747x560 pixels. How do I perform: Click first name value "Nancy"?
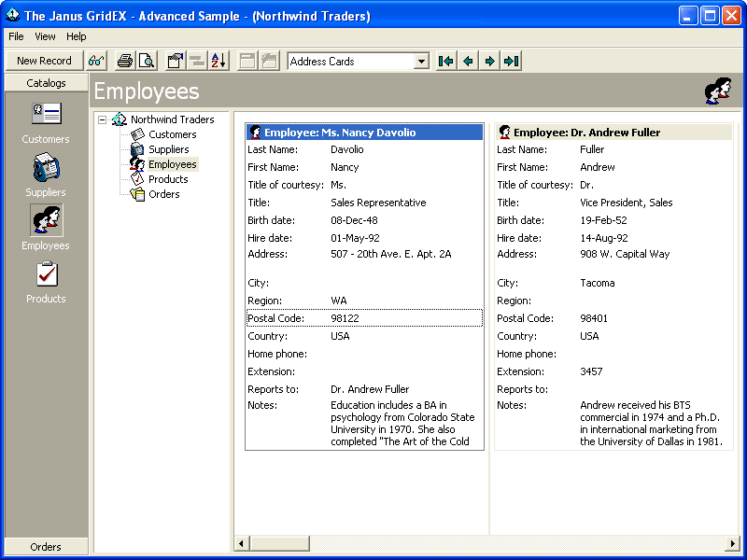(345, 168)
